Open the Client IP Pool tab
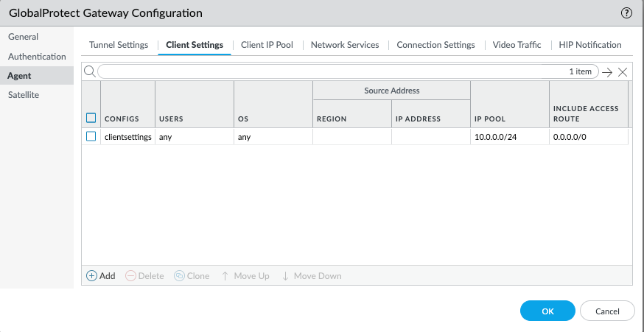 (x=267, y=45)
